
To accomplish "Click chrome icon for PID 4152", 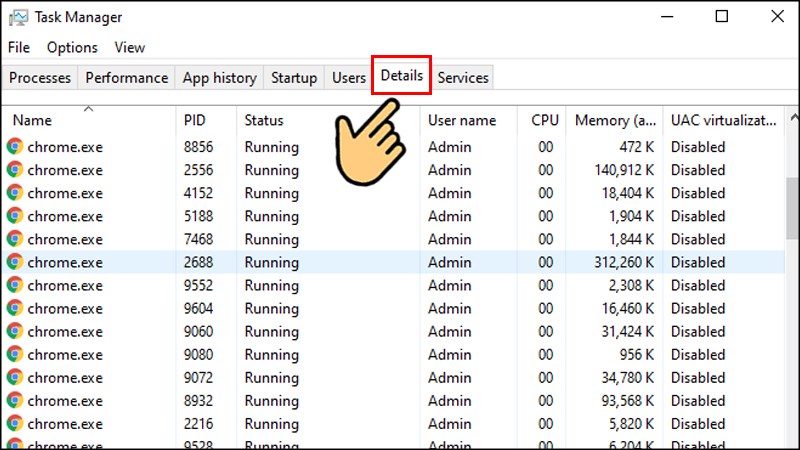I will tap(15, 193).
